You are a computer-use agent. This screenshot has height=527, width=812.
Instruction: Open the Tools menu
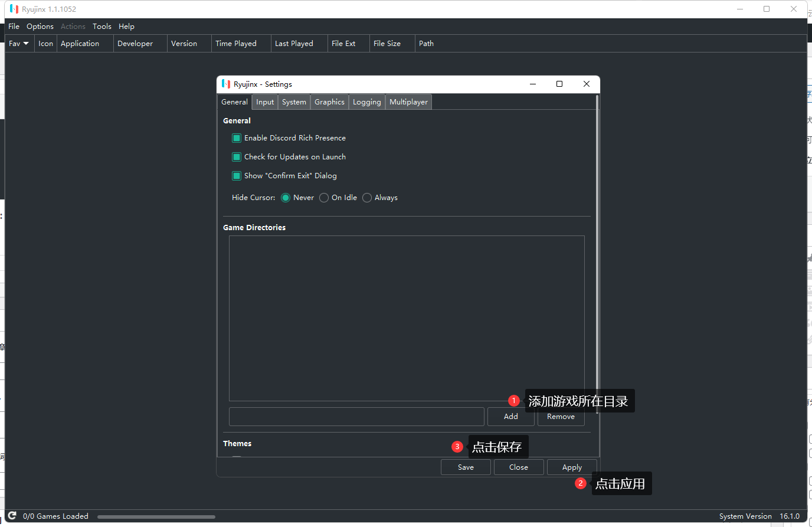[102, 27]
